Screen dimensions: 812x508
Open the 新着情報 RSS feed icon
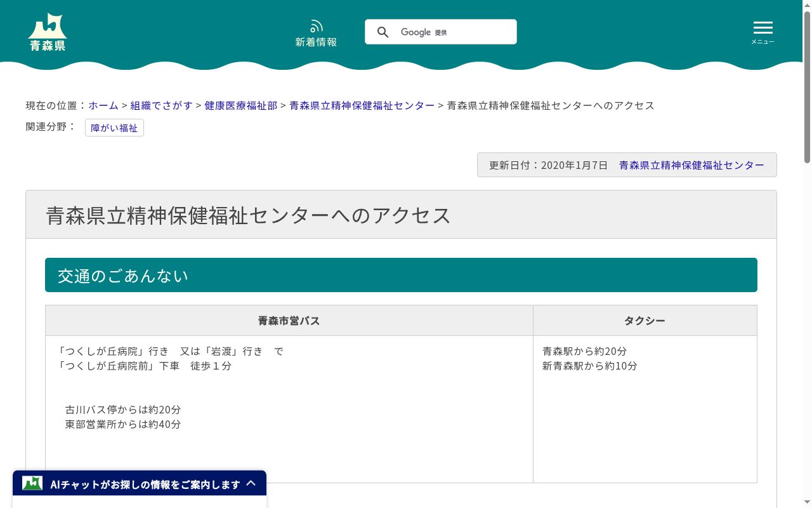[x=316, y=33]
